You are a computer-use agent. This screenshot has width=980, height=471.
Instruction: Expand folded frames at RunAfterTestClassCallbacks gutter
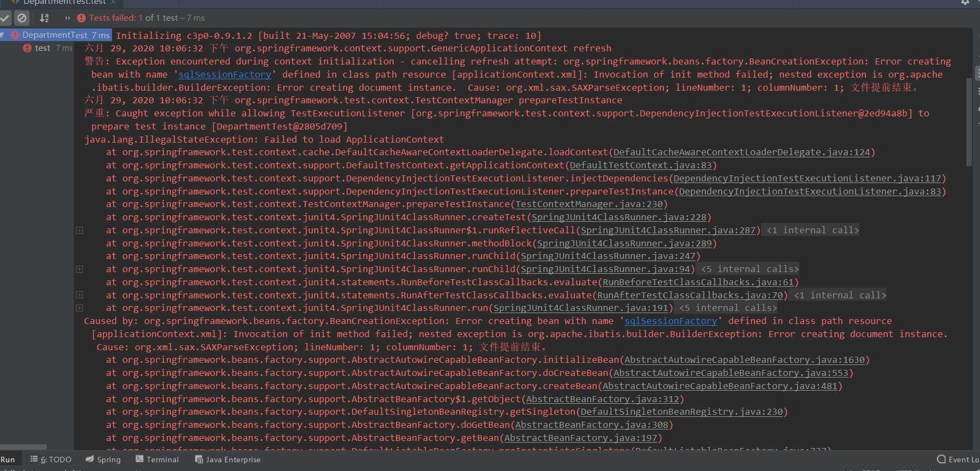[79, 295]
